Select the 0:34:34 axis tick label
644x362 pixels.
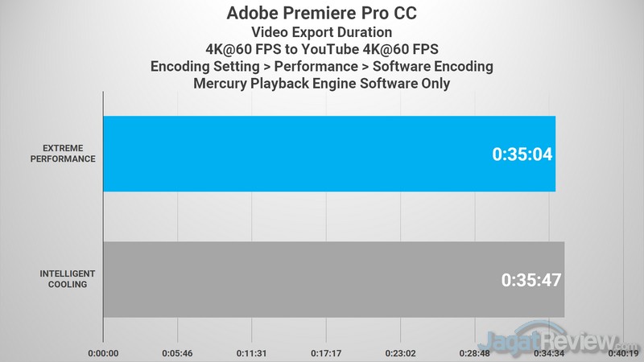tap(549, 352)
